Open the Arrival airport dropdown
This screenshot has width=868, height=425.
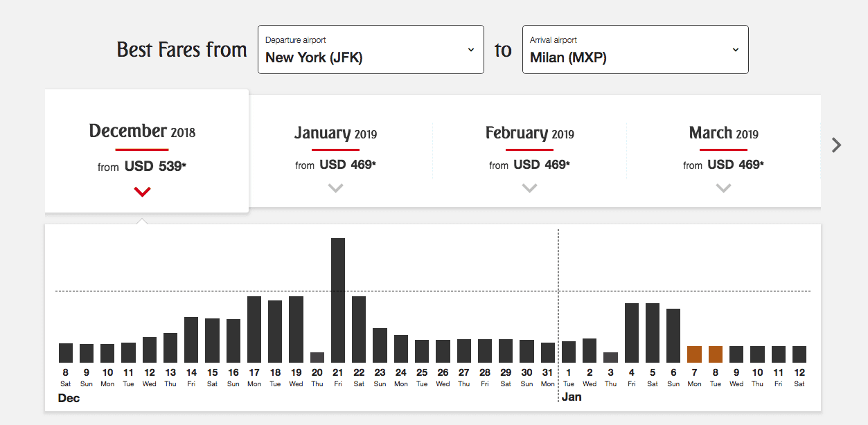[635, 49]
